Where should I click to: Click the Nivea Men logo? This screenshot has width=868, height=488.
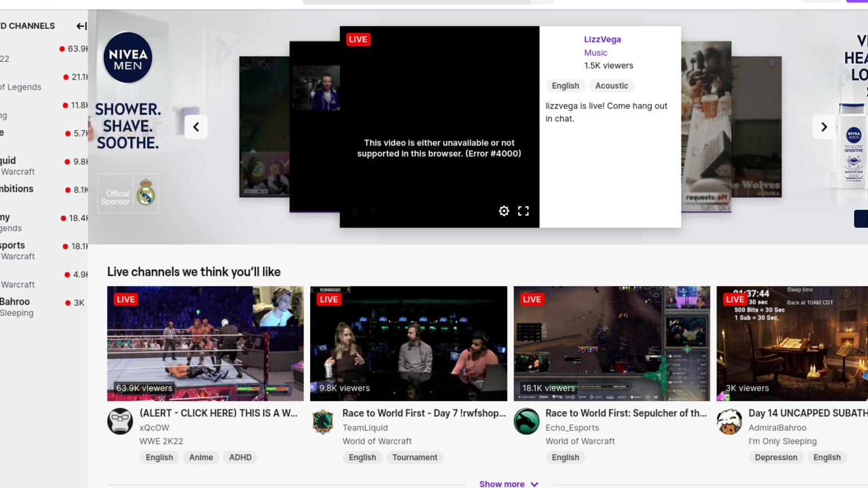coord(128,58)
